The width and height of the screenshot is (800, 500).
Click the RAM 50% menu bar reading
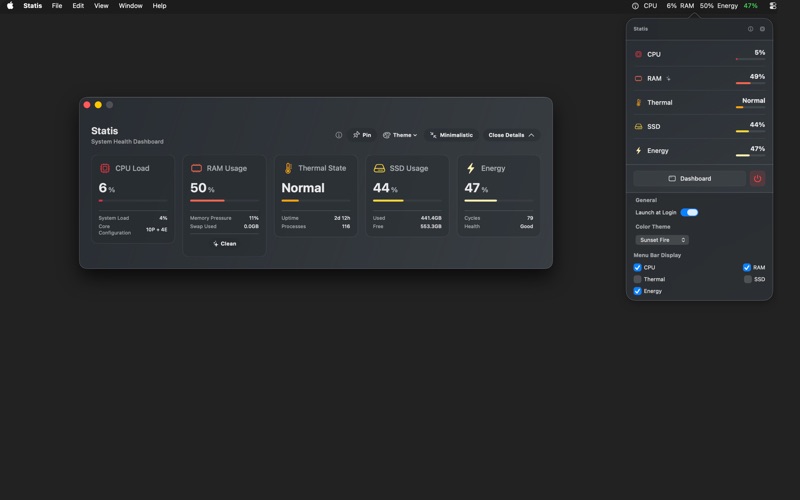click(696, 6)
